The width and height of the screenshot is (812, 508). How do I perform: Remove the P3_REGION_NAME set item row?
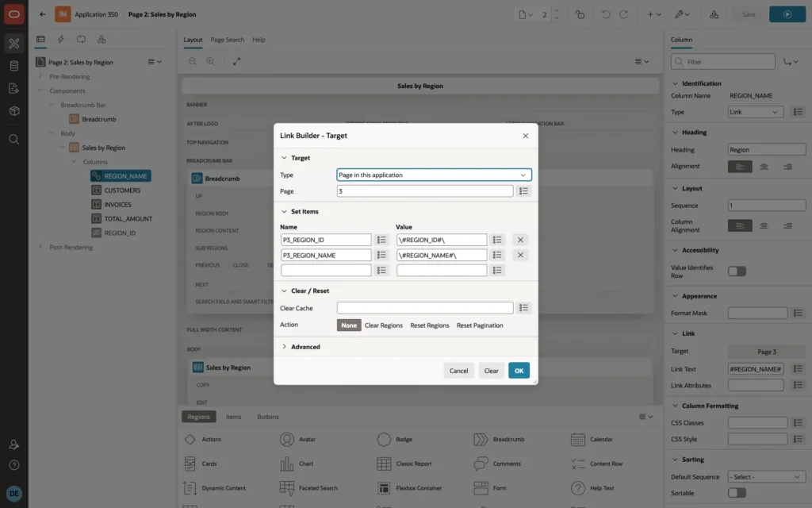point(520,255)
